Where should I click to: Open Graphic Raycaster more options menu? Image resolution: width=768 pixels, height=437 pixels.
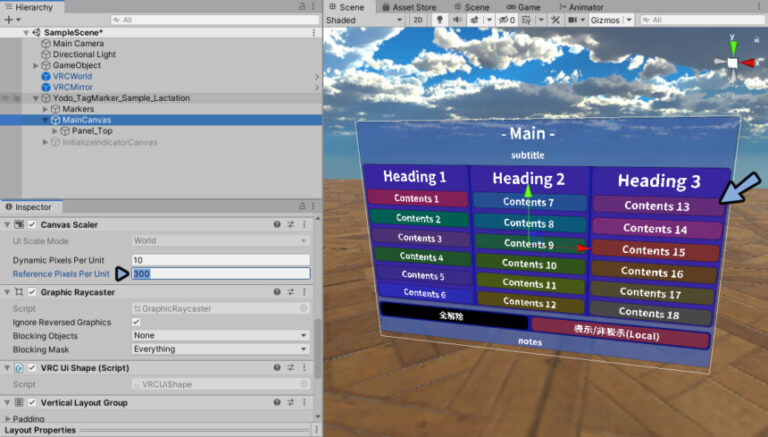pyautogui.click(x=304, y=292)
